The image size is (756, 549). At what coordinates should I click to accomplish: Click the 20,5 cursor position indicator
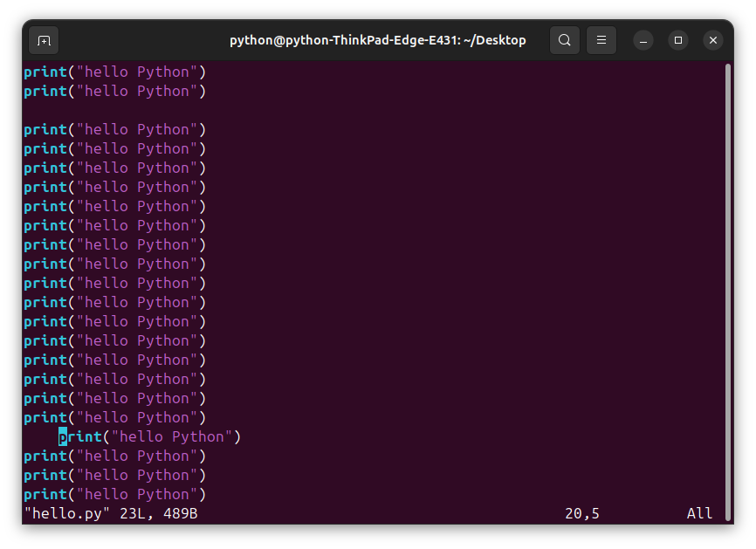click(582, 513)
